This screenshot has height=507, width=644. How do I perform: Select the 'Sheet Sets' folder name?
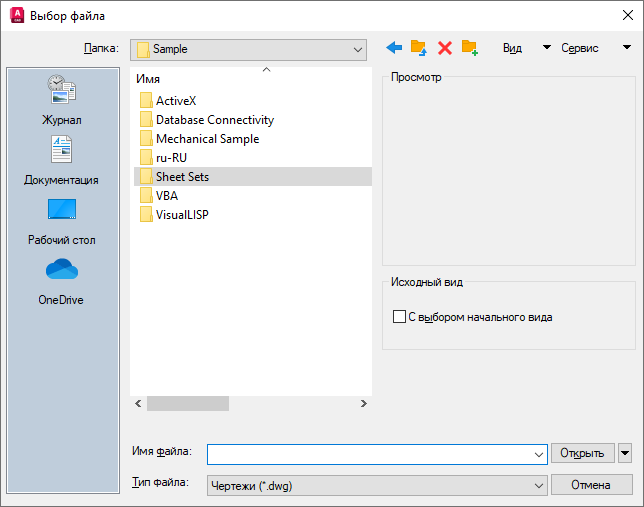click(x=182, y=177)
